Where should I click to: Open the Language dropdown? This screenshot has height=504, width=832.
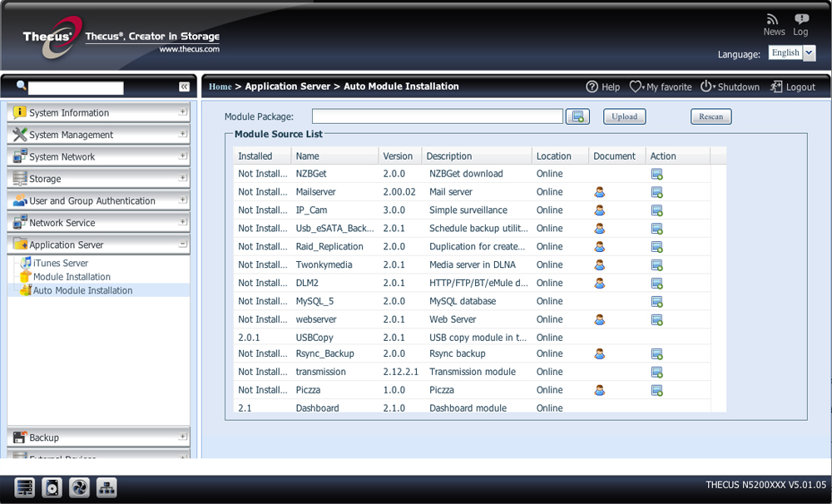(x=809, y=52)
